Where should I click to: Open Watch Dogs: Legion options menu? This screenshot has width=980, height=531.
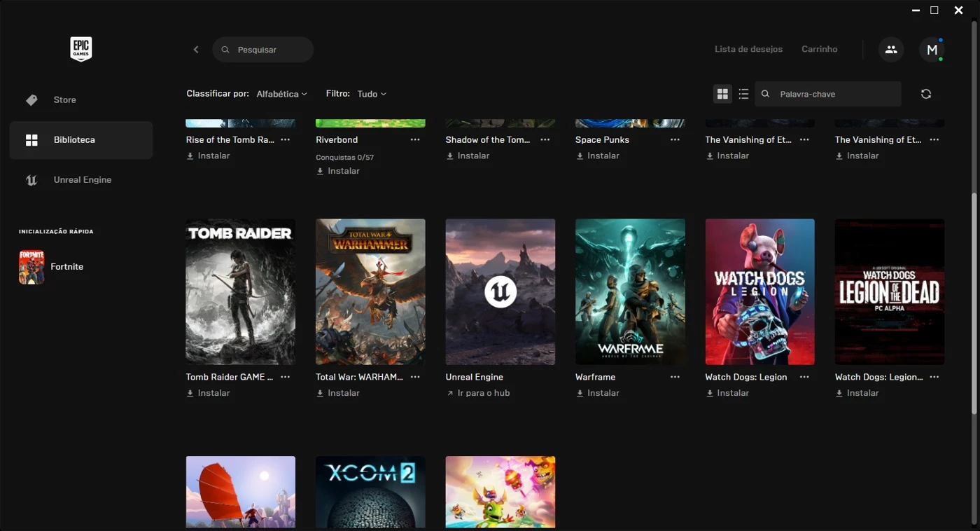804,377
